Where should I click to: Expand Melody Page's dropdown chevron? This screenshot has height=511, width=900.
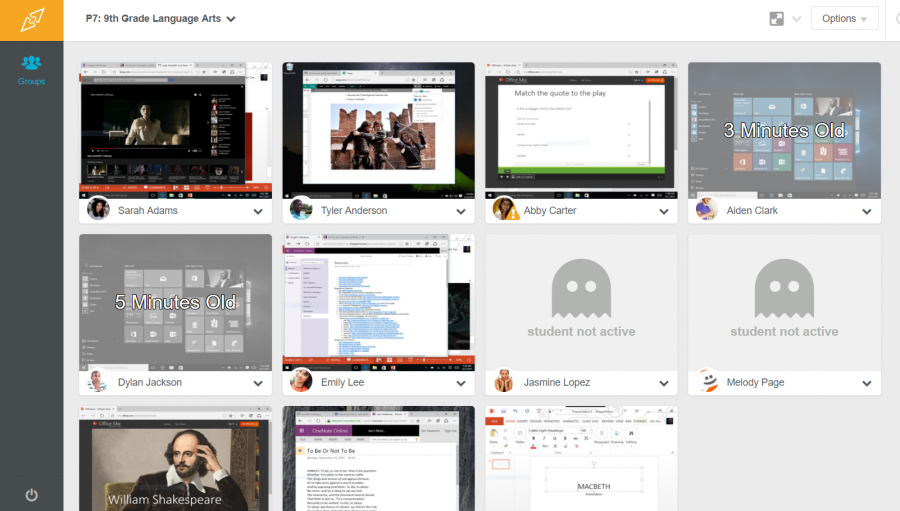[x=867, y=383]
